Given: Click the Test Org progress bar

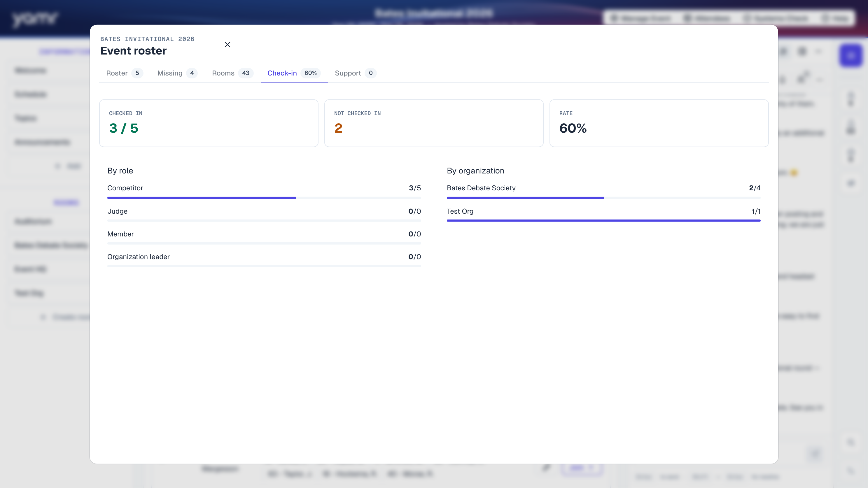Looking at the screenshot, I should [x=603, y=221].
